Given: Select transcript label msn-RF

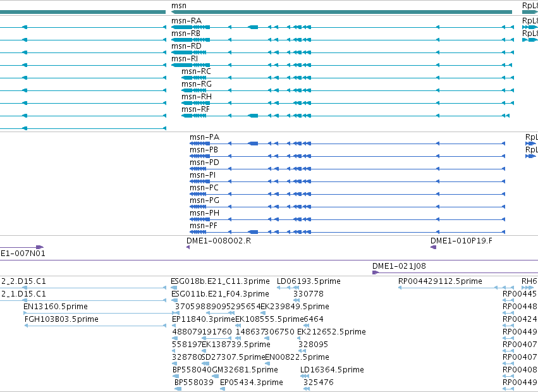Looking at the screenshot, I should click(195, 110).
